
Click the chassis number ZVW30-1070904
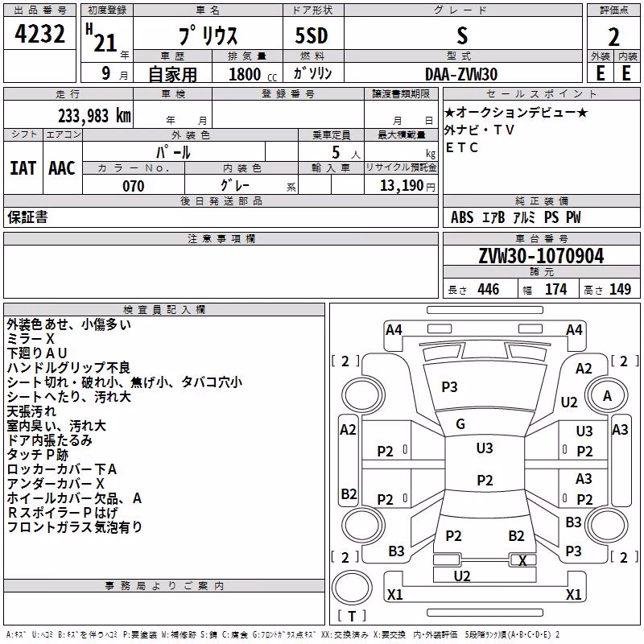(541, 256)
